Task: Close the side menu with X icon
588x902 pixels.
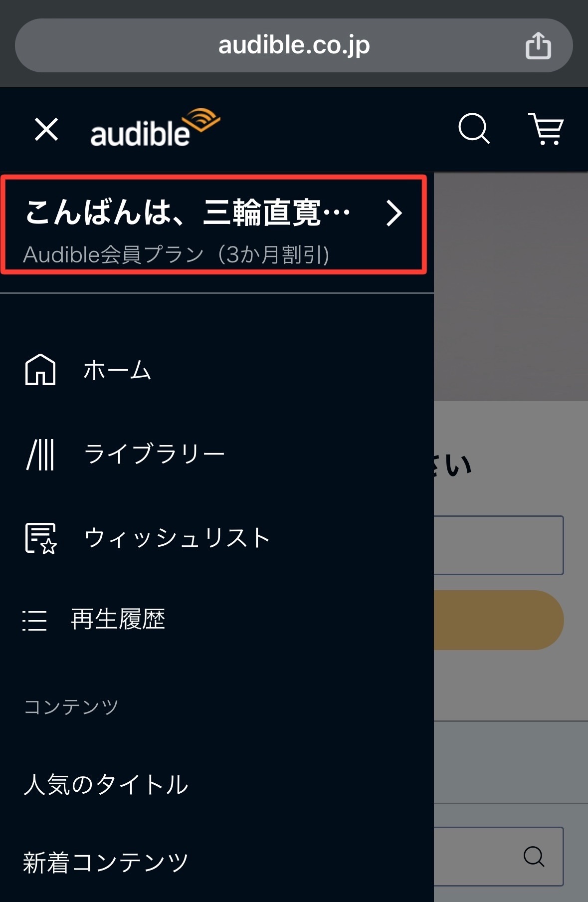Action: [x=46, y=130]
